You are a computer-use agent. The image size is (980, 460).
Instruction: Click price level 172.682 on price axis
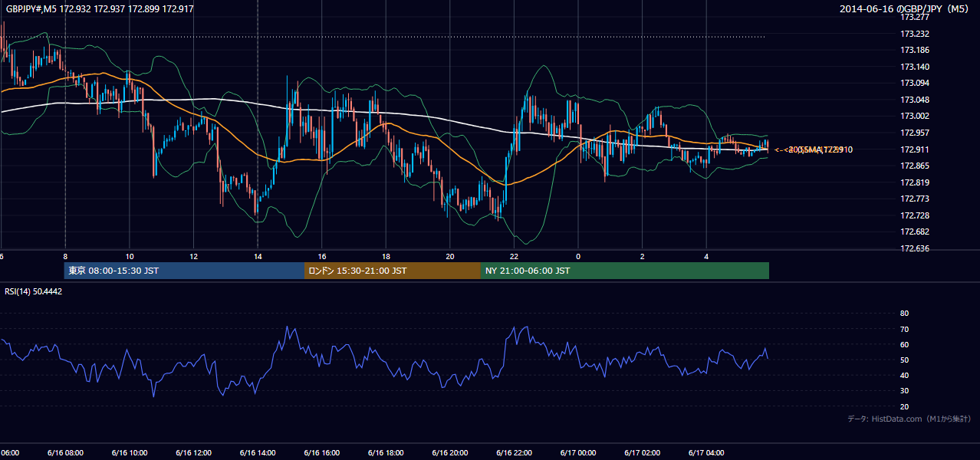(915, 232)
